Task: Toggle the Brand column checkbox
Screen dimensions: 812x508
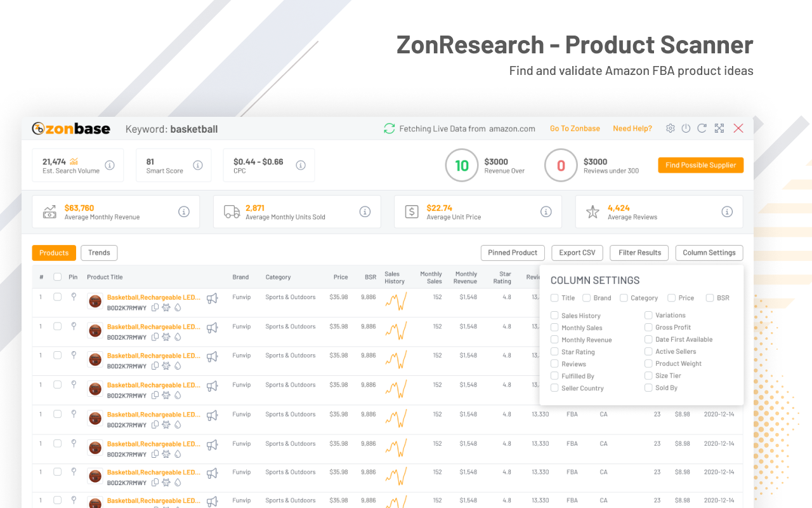Action: pos(587,298)
